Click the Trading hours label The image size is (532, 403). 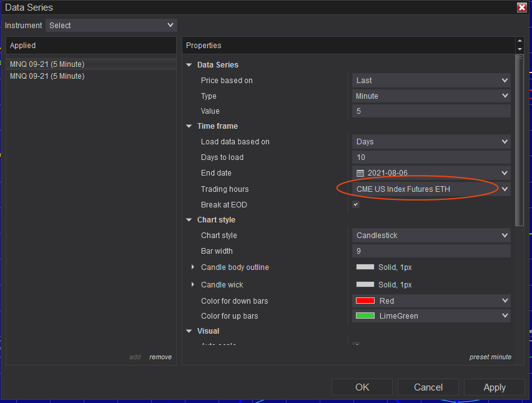225,189
